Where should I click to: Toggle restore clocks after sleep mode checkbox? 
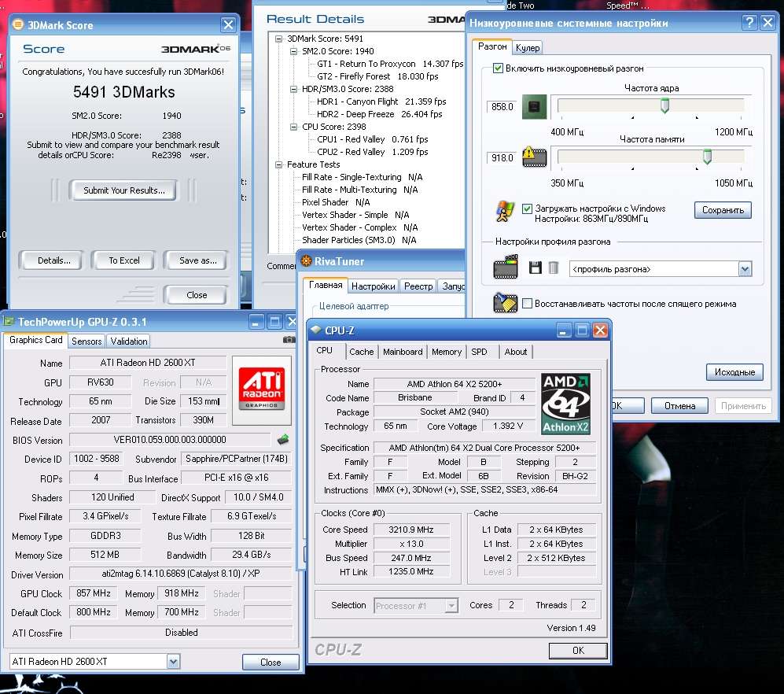click(527, 303)
